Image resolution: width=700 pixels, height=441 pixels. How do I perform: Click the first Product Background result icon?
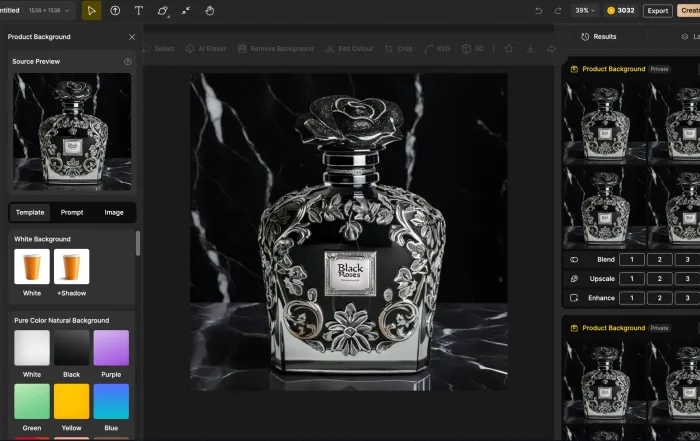574,69
